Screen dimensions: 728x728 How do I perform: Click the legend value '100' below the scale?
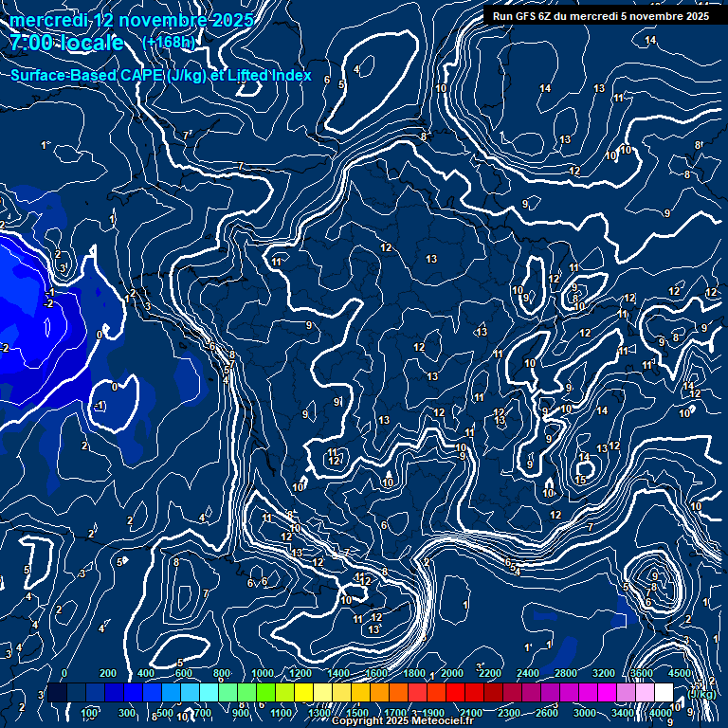89,713
